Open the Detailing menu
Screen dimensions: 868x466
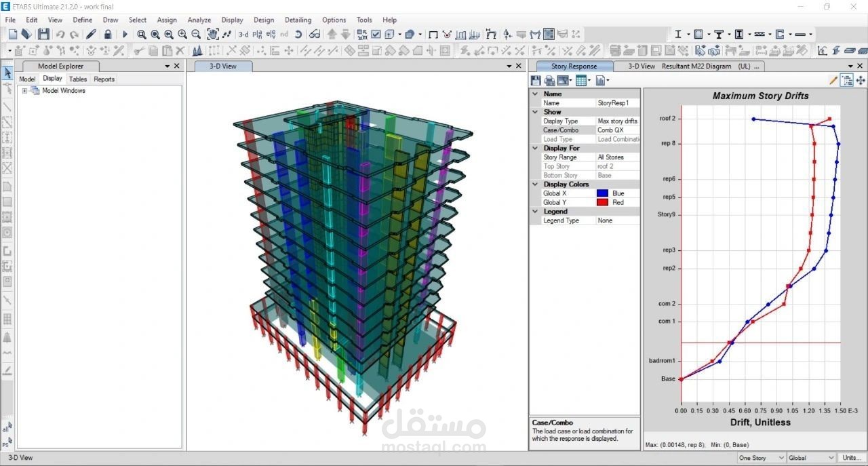click(298, 20)
